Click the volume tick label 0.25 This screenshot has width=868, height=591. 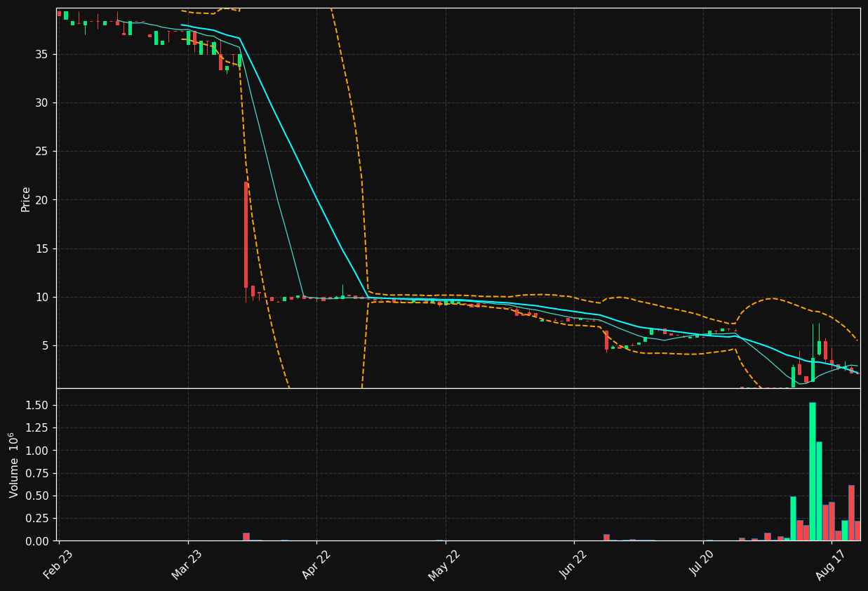click(x=37, y=518)
